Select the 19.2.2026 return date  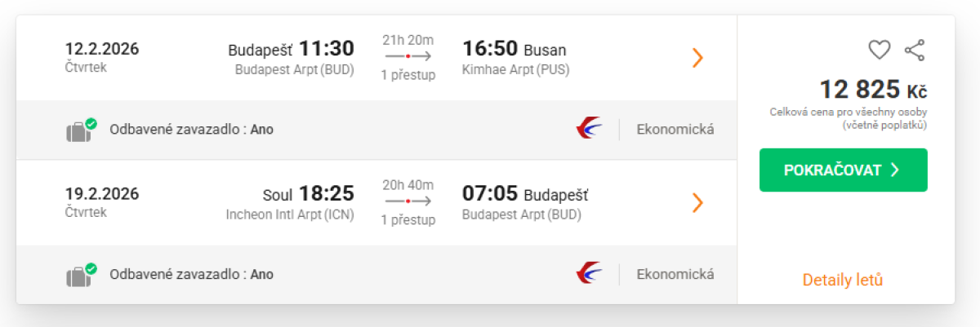[x=102, y=194]
